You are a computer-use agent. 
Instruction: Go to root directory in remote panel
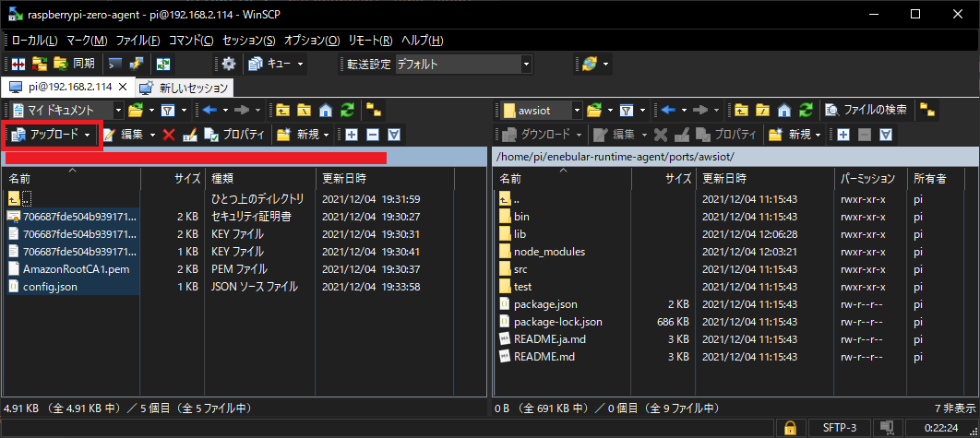[762, 111]
